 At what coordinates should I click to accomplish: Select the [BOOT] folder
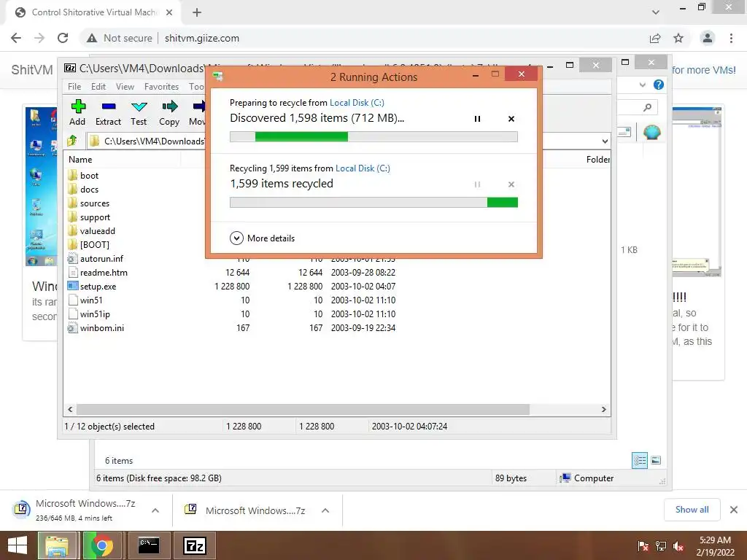pyautogui.click(x=89, y=244)
